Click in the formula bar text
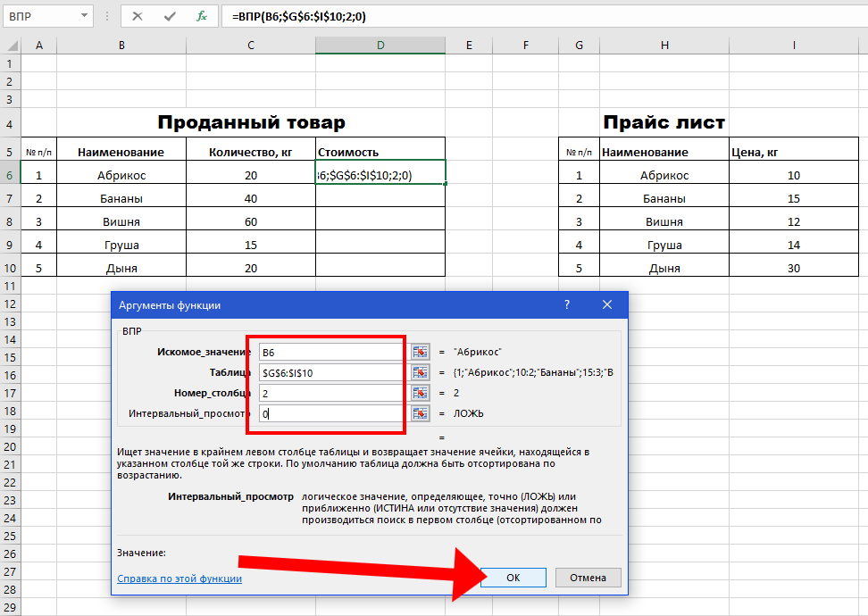 [536, 16]
